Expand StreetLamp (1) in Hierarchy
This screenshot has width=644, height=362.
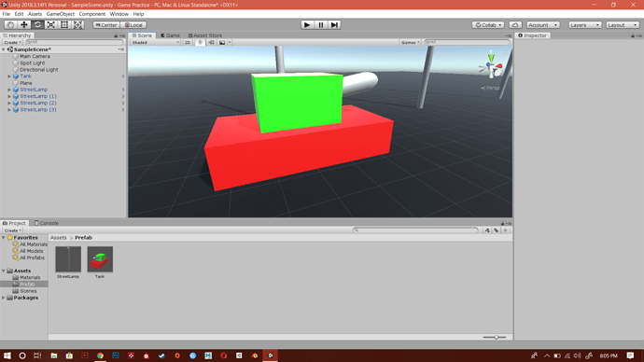click(x=9, y=96)
